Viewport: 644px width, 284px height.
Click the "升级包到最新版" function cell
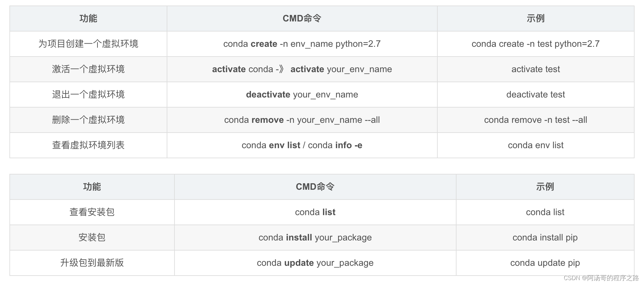[92, 263]
